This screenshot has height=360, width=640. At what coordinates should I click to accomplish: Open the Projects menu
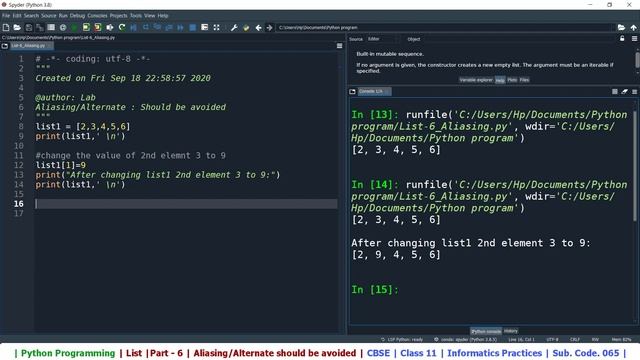[x=118, y=16]
